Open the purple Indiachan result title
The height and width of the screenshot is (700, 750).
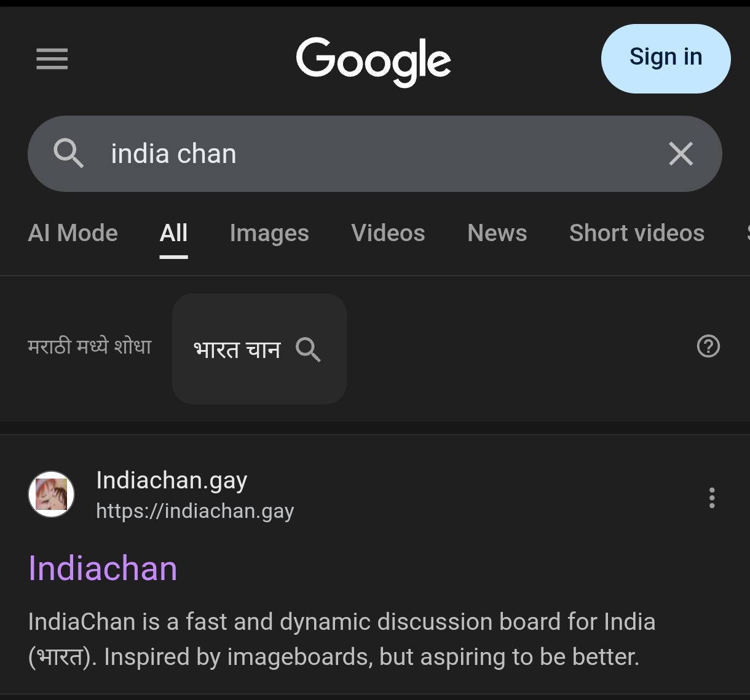(103, 568)
